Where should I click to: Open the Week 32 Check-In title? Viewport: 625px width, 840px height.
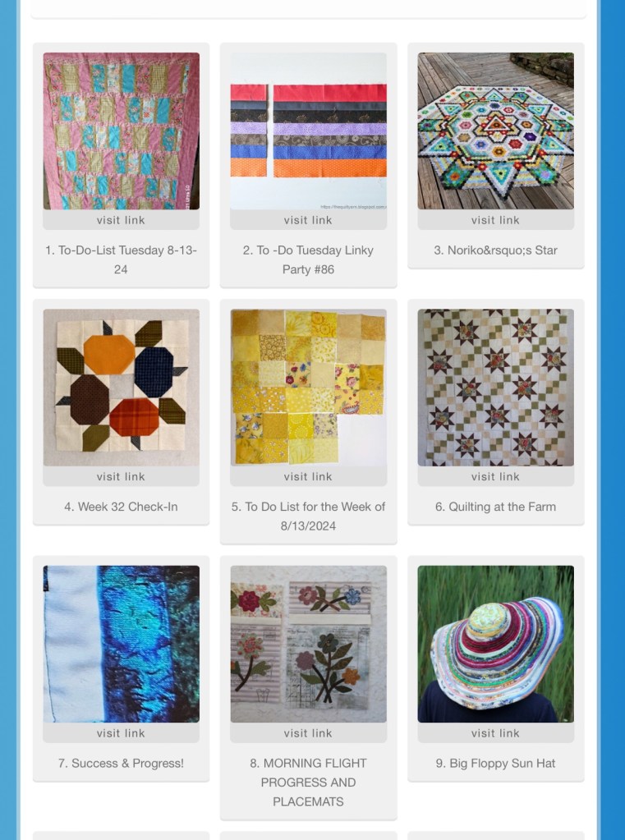tap(122, 507)
